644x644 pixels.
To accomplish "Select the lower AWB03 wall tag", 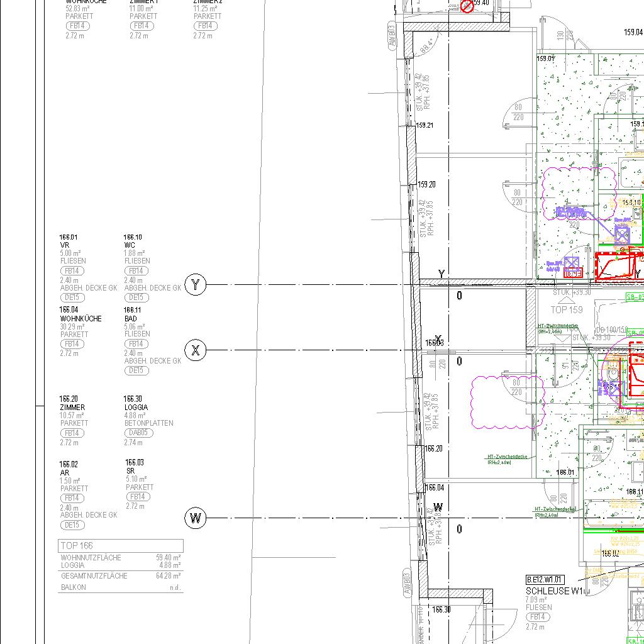I will (x=408, y=584).
